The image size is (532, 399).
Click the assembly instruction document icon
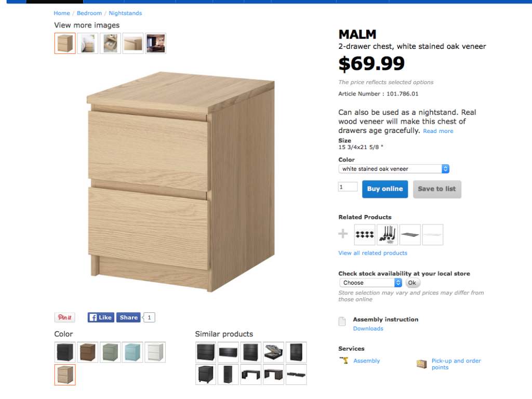point(342,322)
